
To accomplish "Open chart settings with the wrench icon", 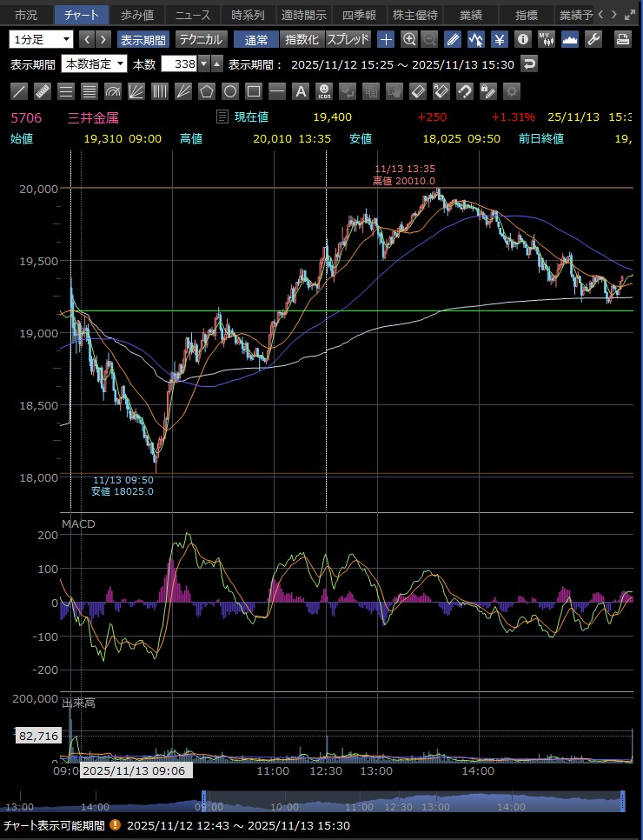I will tap(593, 39).
